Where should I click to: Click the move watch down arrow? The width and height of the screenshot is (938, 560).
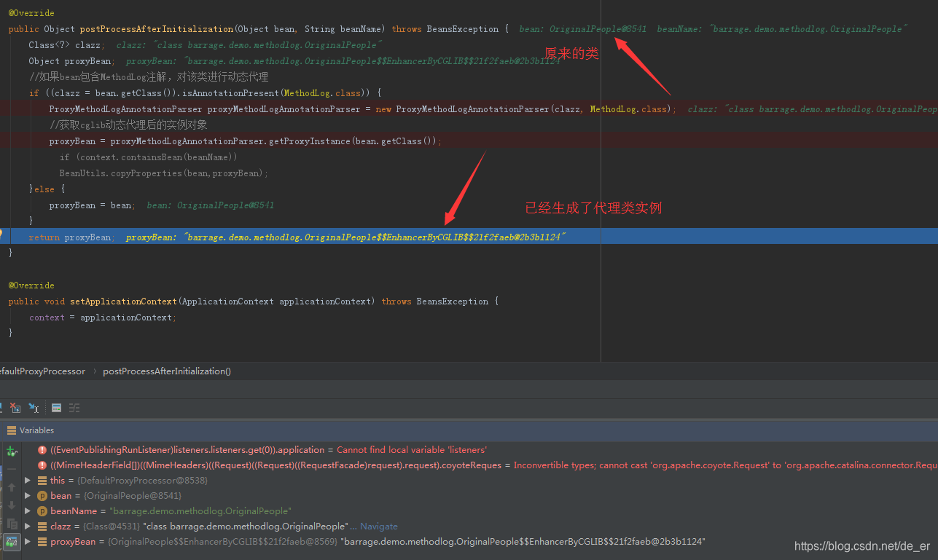(x=12, y=505)
